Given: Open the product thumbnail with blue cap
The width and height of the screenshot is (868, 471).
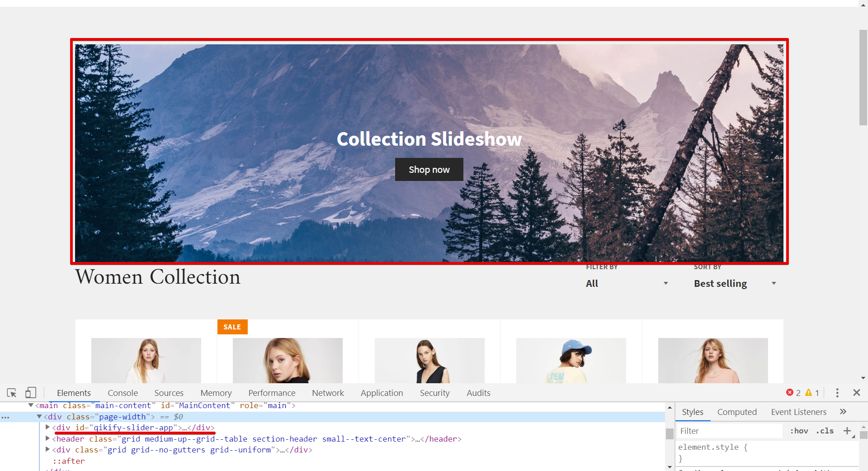Looking at the screenshot, I should click(x=571, y=361).
